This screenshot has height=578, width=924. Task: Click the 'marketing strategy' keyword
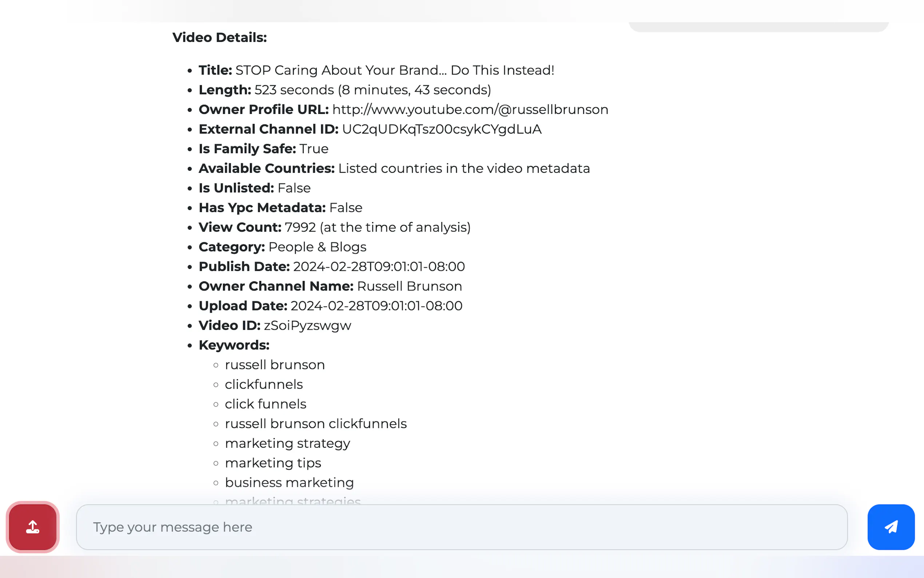[287, 443]
